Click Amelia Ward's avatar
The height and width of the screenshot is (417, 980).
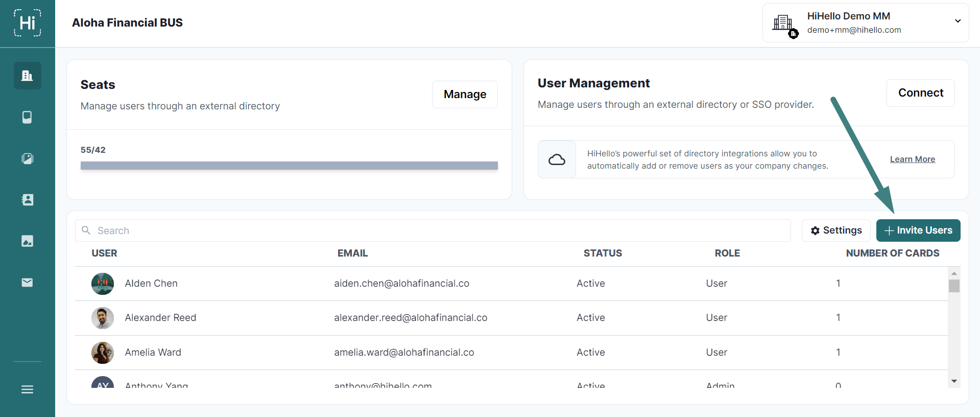[x=103, y=353]
